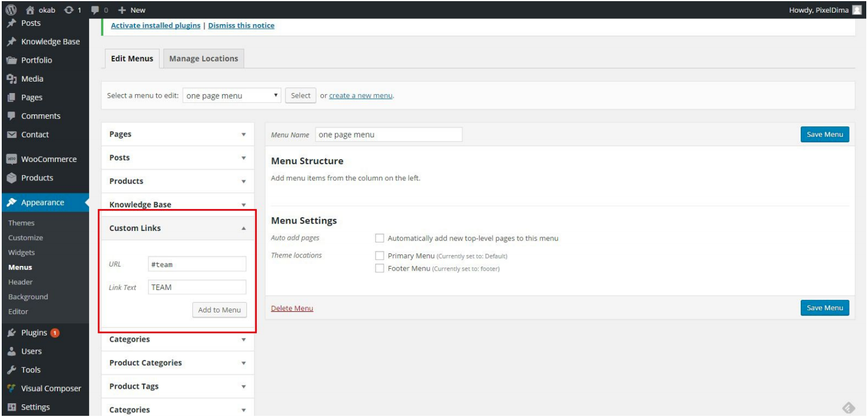Open Customize under Appearance

(x=26, y=238)
